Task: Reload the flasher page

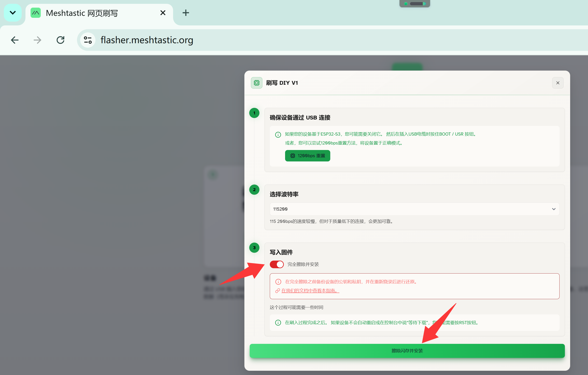Action: click(x=60, y=40)
